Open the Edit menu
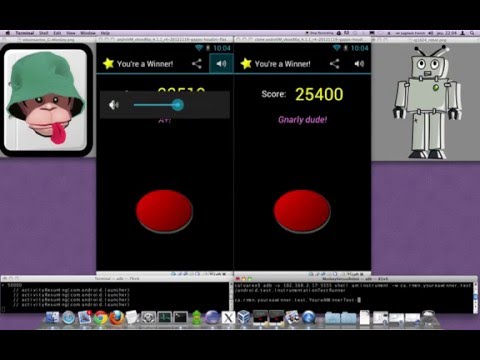Image resolution: width=480 pixels, height=360 pixels. pyautogui.click(x=57, y=33)
